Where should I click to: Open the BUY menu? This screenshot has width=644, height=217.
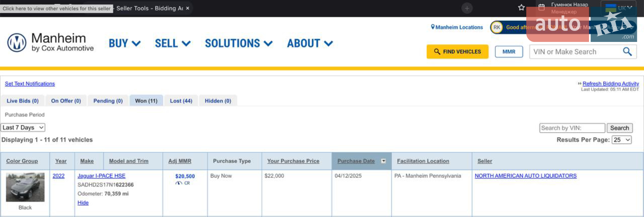tap(124, 43)
